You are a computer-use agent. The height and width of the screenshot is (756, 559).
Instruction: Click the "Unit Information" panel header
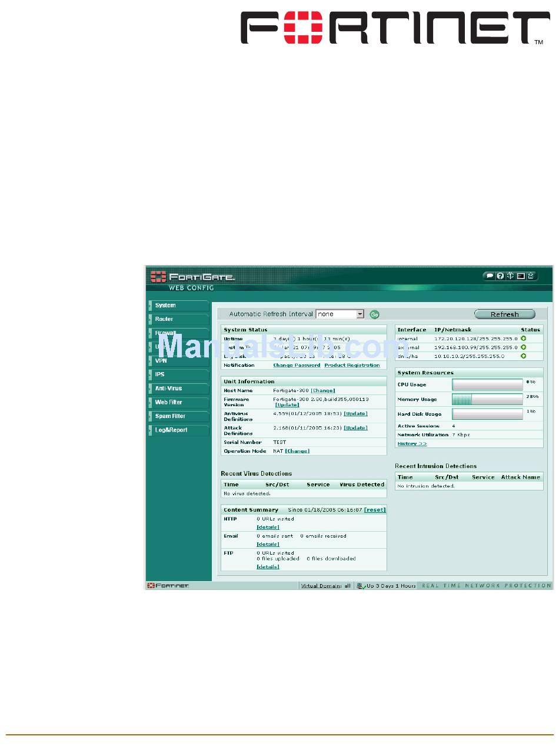coord(304,382)
